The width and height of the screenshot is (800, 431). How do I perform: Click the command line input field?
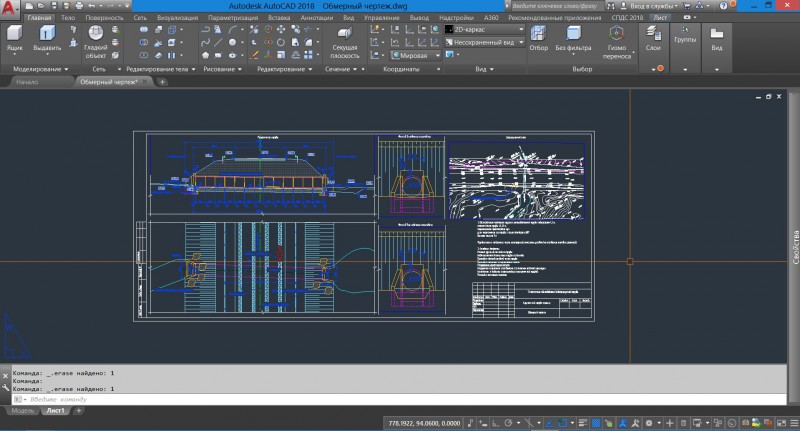[x=200, y=399]
